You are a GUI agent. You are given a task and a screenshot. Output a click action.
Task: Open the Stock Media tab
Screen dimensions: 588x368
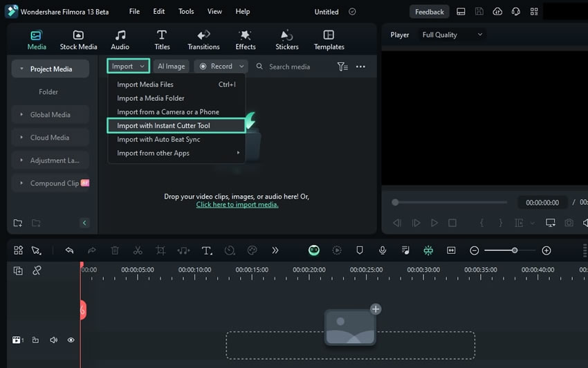click(x=78, y=40)
